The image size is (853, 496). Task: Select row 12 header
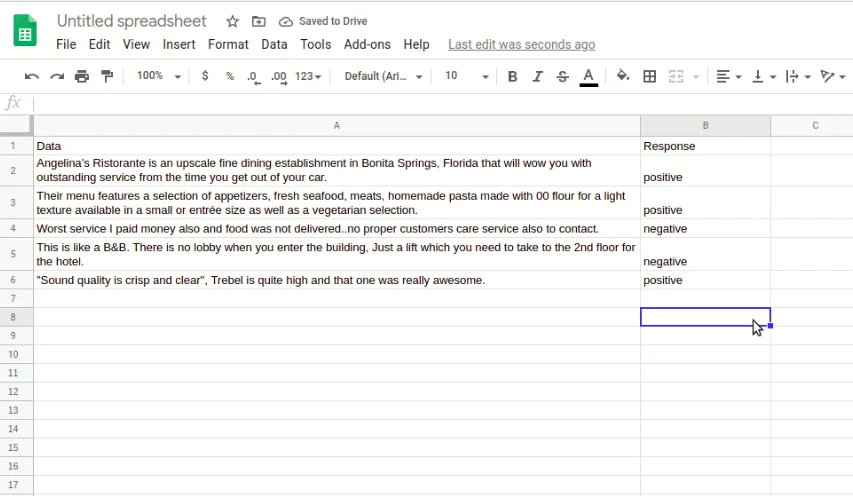(16, 392)
